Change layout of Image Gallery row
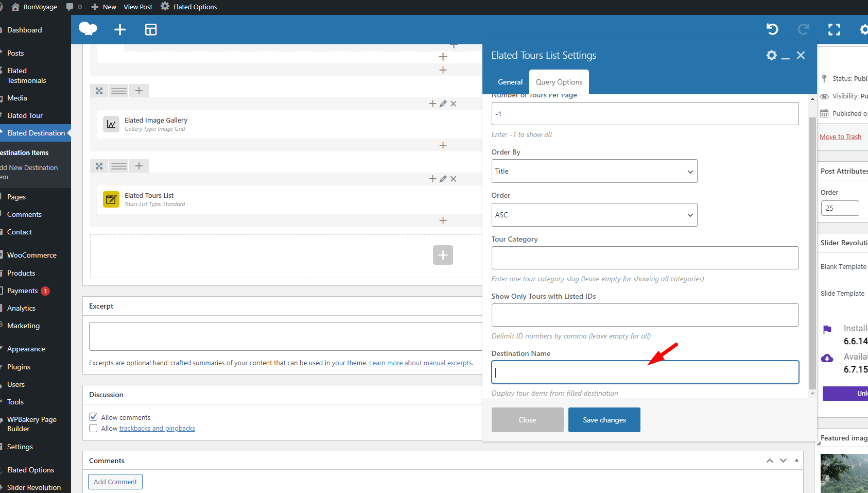The image size is (868, 493). [119, 91]
